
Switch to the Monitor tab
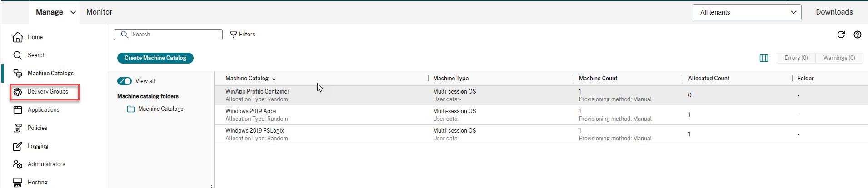99,12
